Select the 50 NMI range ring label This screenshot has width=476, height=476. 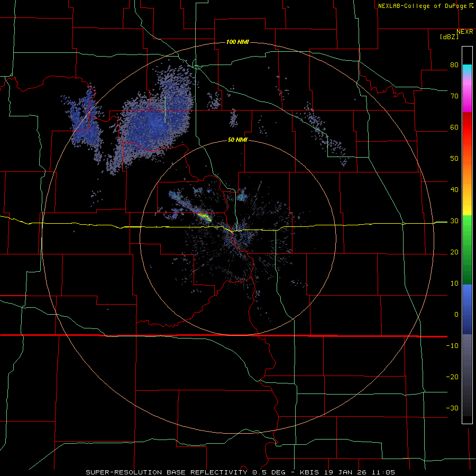237,140
